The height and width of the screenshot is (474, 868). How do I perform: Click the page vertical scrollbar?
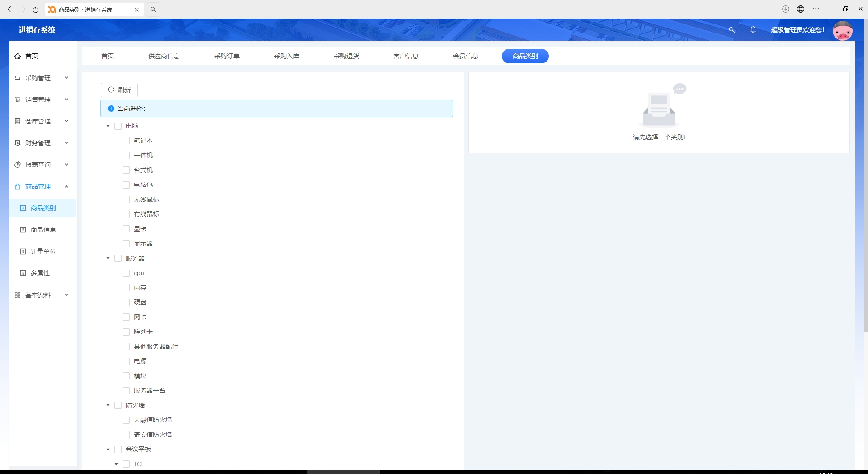pos(866,176)
